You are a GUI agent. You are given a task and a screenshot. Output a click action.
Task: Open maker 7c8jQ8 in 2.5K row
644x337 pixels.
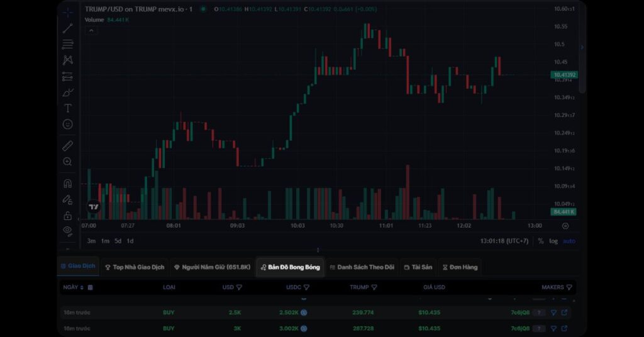tap(520, 312)
